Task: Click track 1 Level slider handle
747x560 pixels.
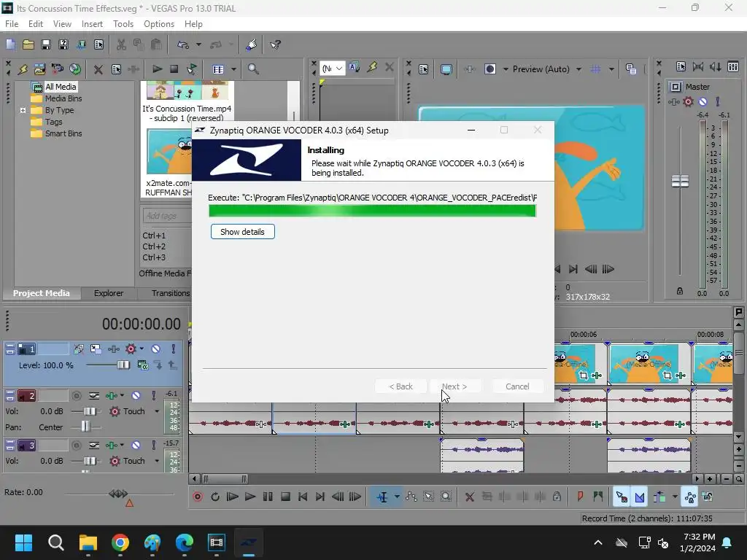Action: 123,365
